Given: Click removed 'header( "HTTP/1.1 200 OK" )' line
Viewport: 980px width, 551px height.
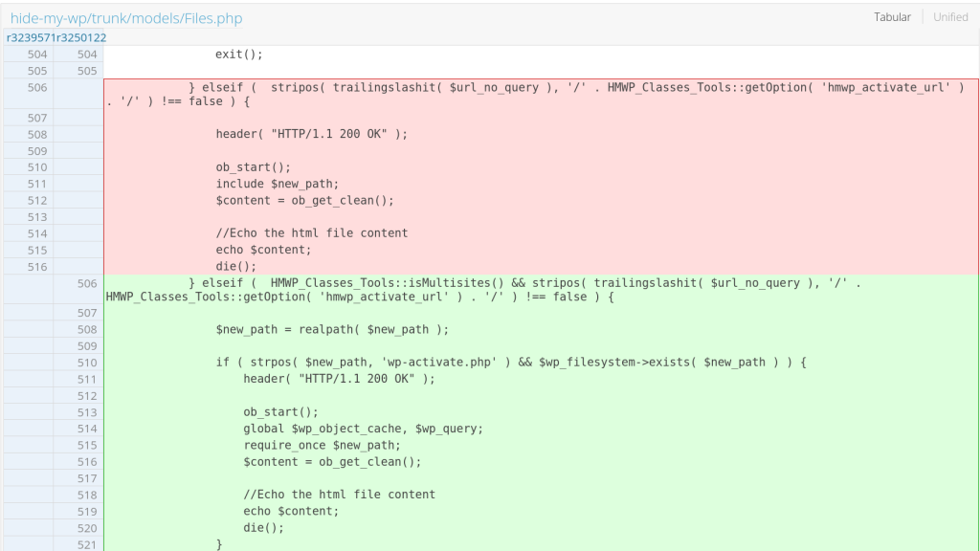Looking at the screenshot, I should 311,134.
